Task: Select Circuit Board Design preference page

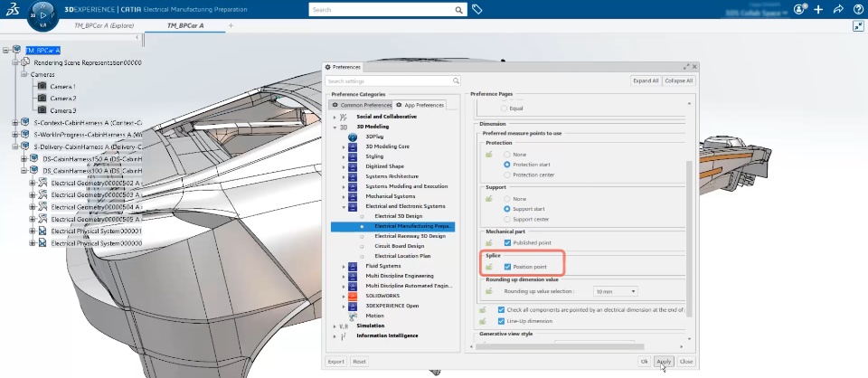Action: coord(399,246)
